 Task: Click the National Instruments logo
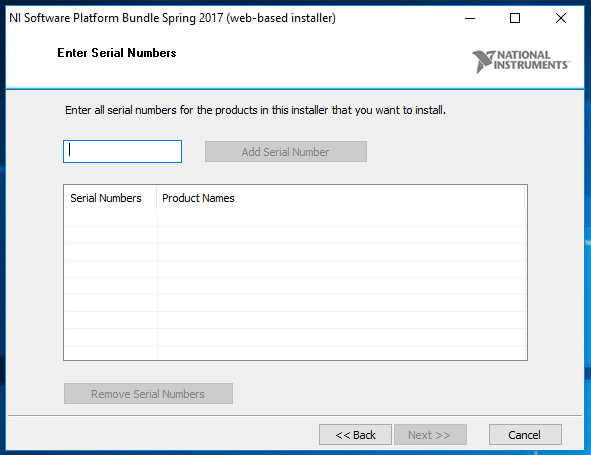coord(521,61)
